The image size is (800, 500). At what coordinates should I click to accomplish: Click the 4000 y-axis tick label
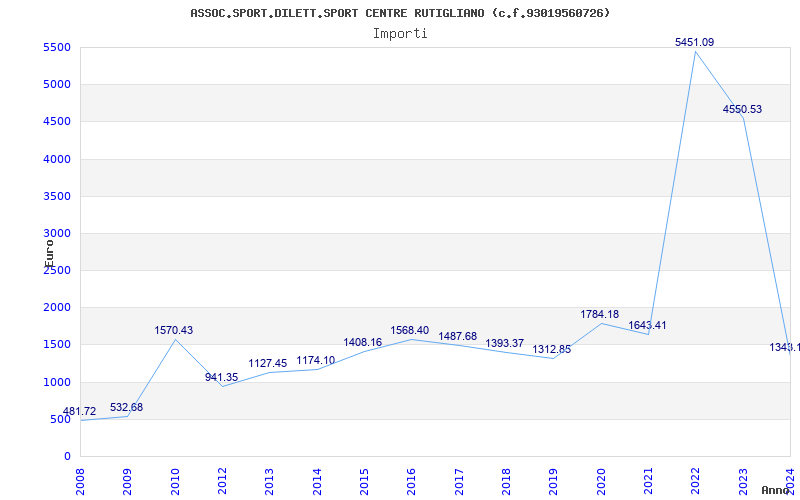pos(57,159)
